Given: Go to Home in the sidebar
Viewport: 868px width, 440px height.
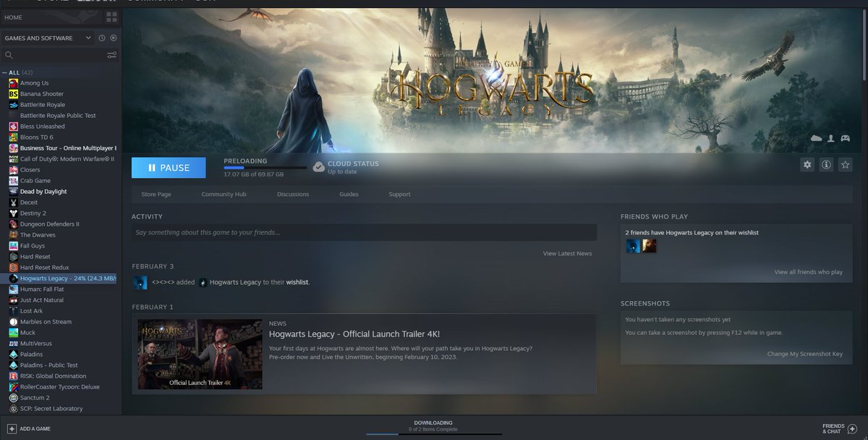Looking at the screenshot, I should tap(14, 17).
